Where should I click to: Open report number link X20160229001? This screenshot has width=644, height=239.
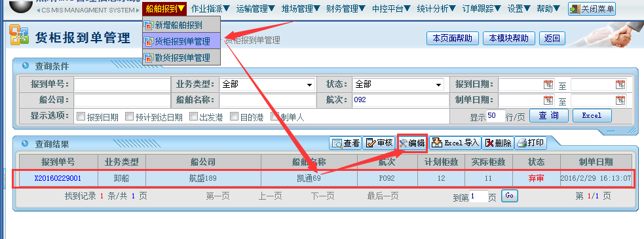click(x=58, y=179)
